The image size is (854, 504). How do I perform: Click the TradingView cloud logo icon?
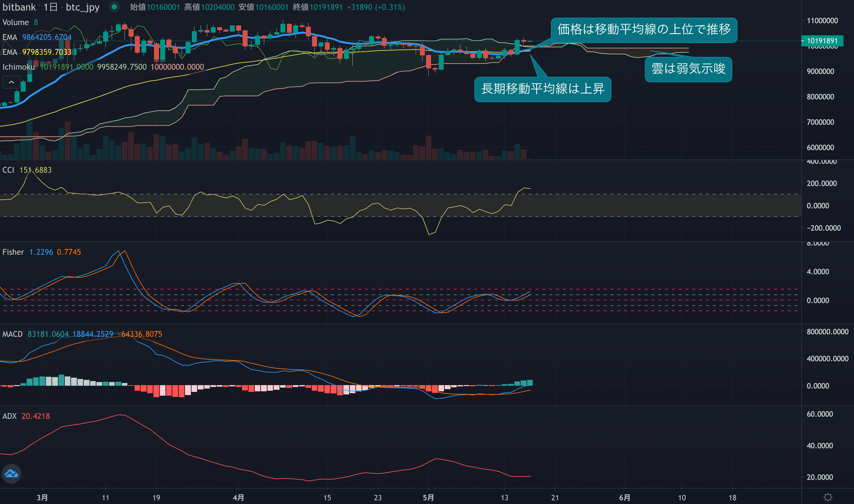pyautogui.click(x=11, y=473)
